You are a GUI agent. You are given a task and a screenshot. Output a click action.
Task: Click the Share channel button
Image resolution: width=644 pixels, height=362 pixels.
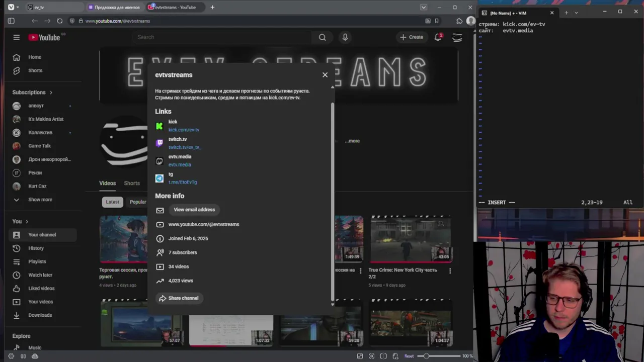pyautogui.click(x=179, y=298)
